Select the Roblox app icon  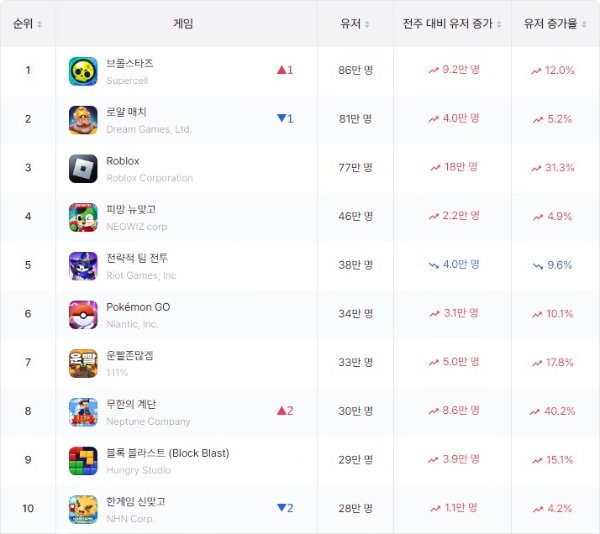(x=83, y=169)
